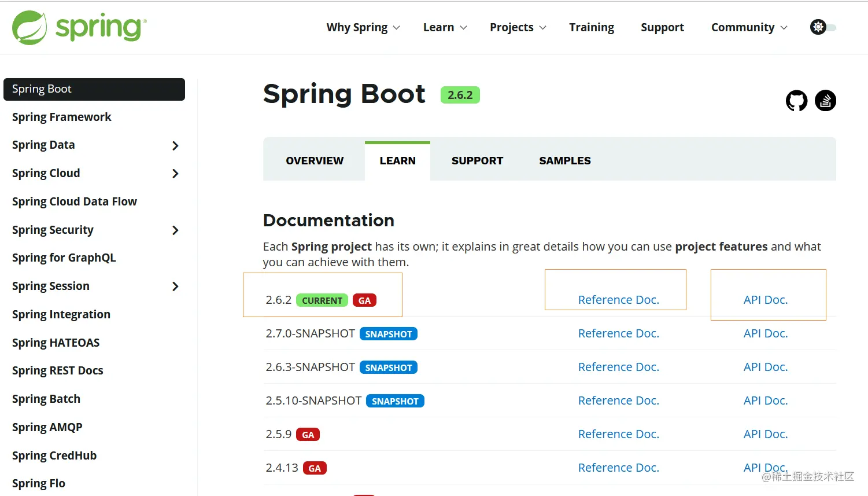This screenshot has width=868, height=496.
Task: Click the Documentation section heading
Action: click(x=328, y=221)
